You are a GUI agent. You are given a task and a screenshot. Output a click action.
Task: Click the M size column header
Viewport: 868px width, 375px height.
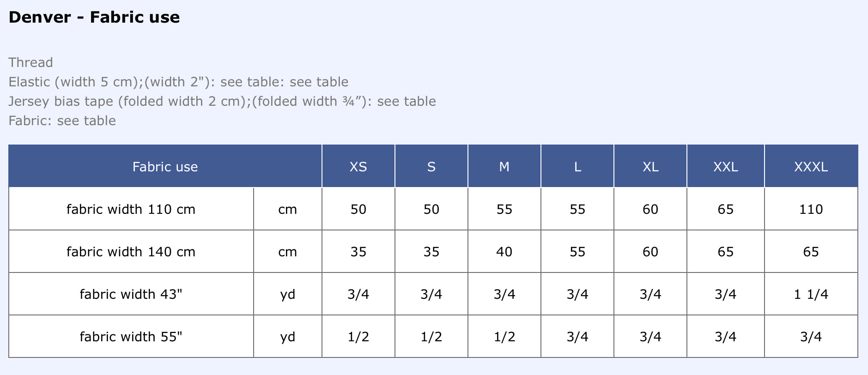pyautogui.click(x=504, y=167)
